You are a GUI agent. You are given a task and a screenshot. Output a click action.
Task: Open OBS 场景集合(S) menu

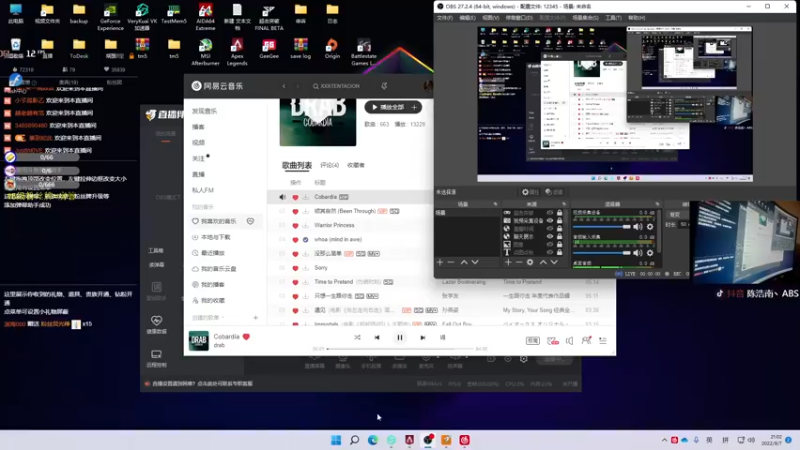[x=585, y=18]
